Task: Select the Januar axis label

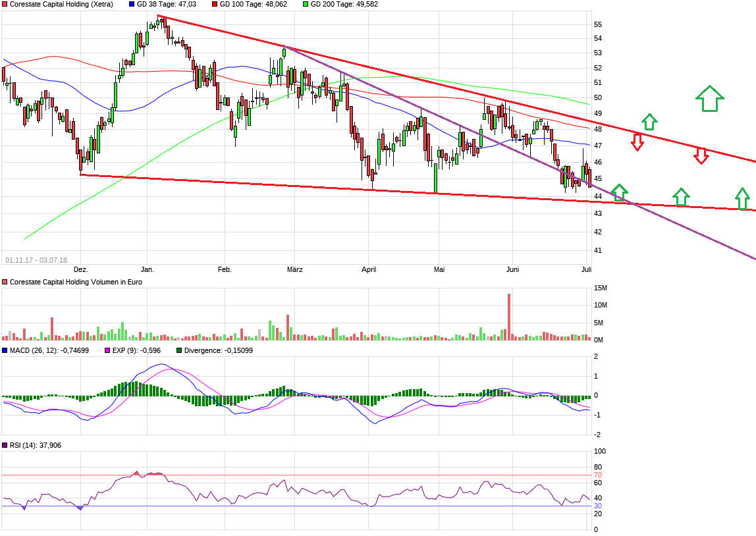Action: tap(148, 269)
